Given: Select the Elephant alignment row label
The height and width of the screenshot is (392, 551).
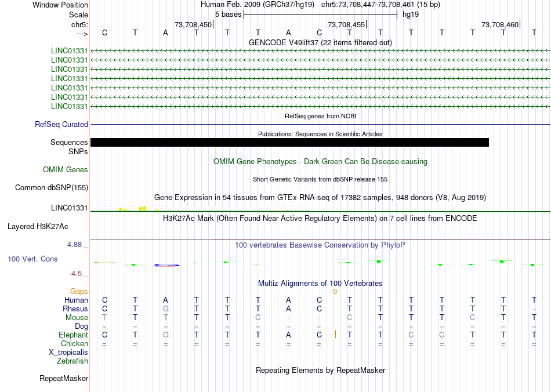Looking at the screenshot, I should pyautogui.click(x=73, y=335).
